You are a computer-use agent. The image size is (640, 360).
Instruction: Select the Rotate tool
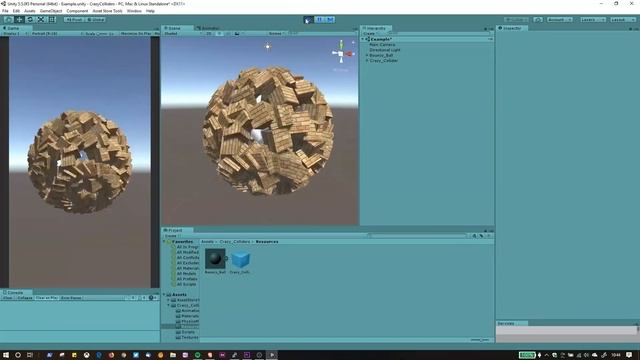30,20
